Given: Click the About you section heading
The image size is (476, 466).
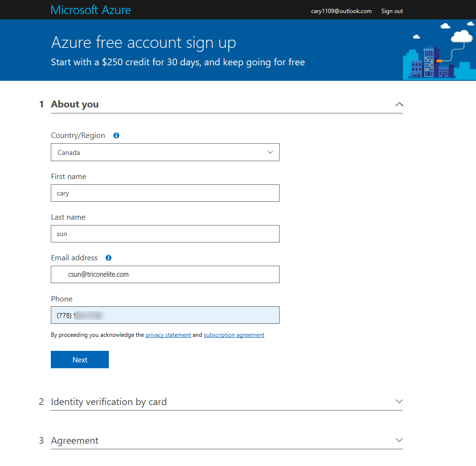Looking at the screenshot, I should click(74, 104).
